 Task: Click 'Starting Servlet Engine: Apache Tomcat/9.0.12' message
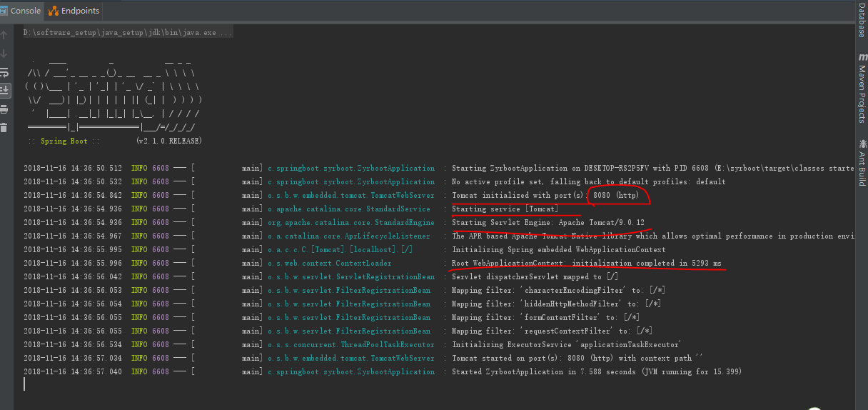point(548,223)
